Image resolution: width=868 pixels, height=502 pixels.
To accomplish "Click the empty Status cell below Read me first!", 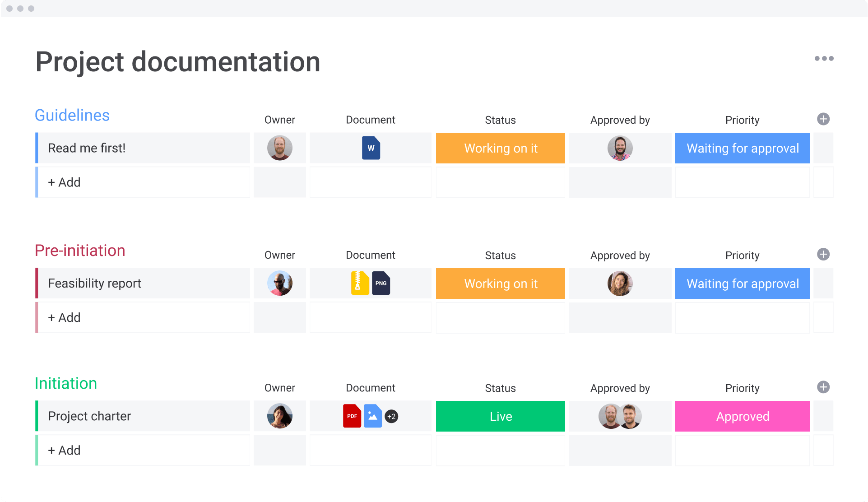I will point(500,182).
